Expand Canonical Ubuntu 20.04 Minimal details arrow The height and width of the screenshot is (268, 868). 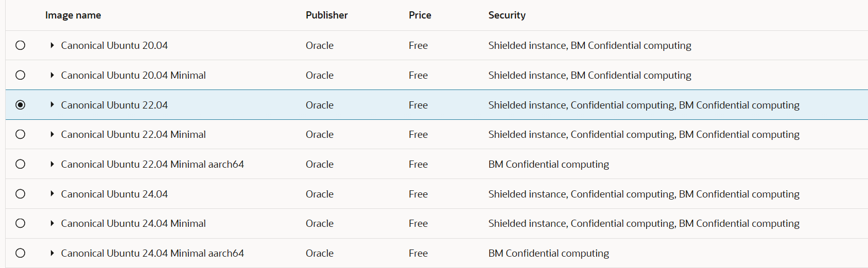coord(52,75)
